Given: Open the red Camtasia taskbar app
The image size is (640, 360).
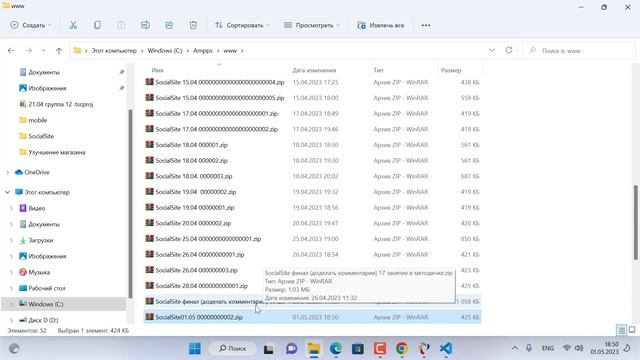Looking at the screenshot, I should (x=380, y=349).
